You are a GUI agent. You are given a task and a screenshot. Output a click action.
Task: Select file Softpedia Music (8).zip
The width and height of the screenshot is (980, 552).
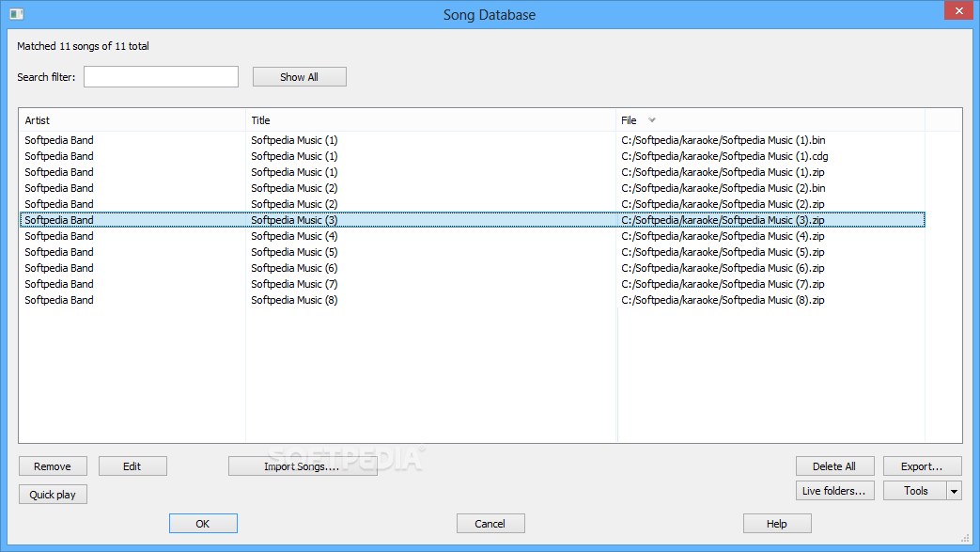[723, 300]
